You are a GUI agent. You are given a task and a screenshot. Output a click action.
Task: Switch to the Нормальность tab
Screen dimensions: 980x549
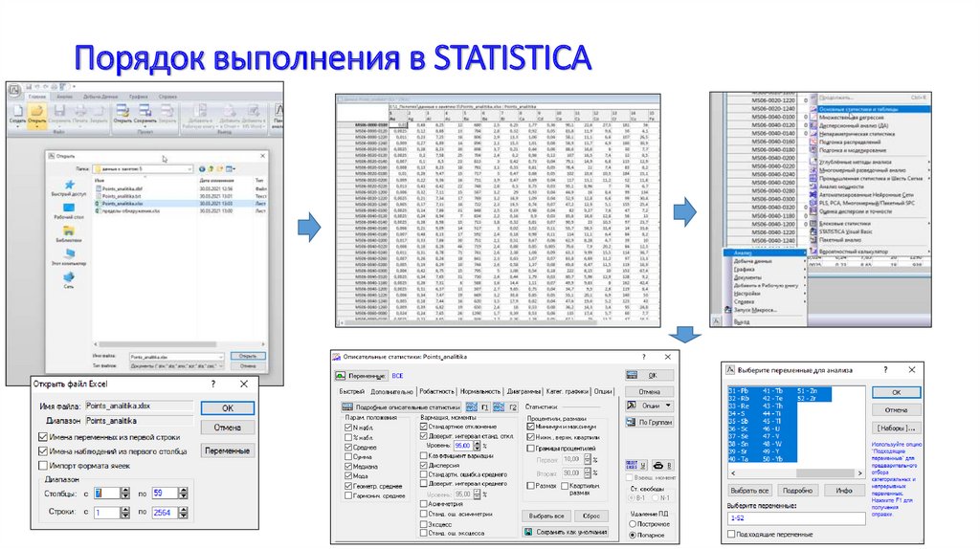[x=480, y=391]
